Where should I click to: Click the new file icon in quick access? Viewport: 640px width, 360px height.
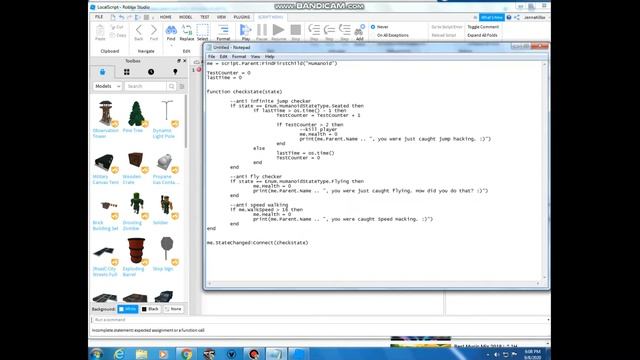(x=113, y=17)
